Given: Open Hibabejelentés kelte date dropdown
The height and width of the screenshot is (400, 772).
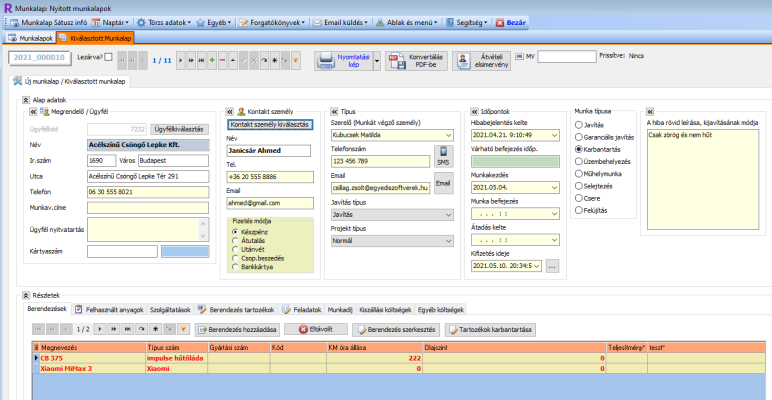Looking at the screenshot, I should pos(554,135).
